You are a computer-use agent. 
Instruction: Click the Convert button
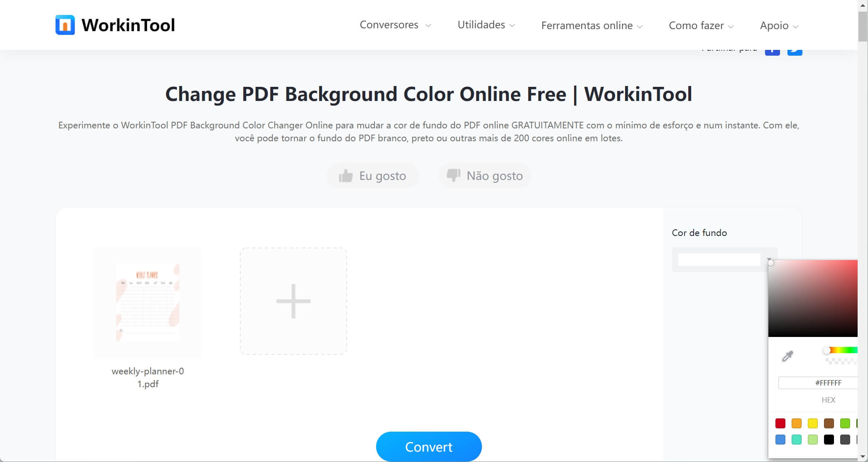[429, 447]
